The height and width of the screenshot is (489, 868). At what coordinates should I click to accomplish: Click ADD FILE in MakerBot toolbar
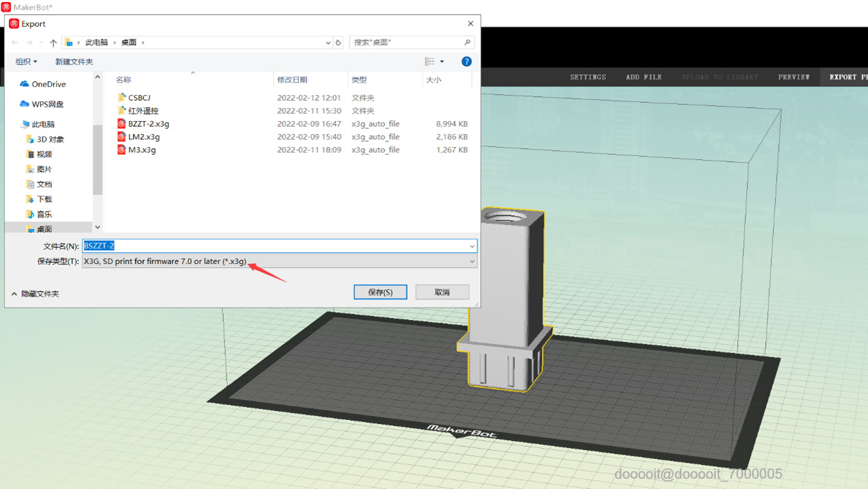coord(643,77)
